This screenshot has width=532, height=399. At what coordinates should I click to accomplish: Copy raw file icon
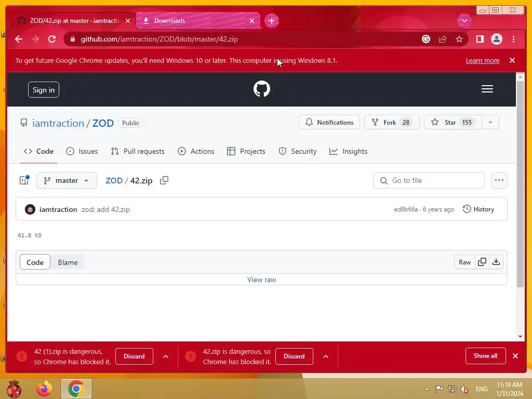(482, 262)
